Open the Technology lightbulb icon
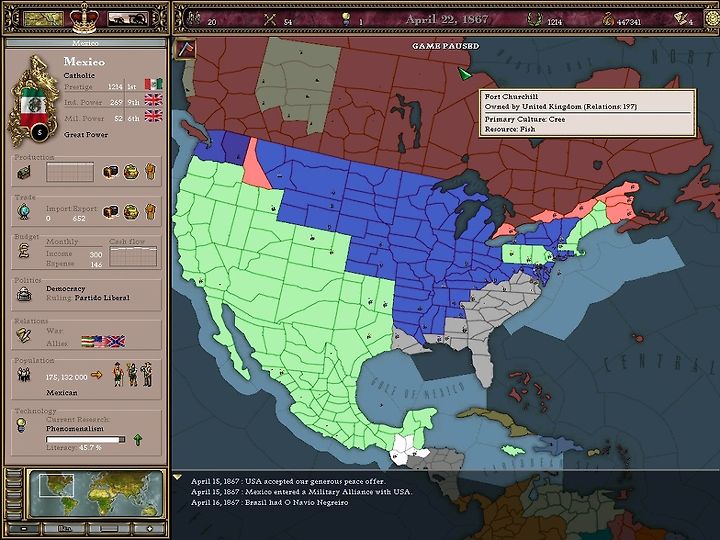This screenshot has width=720, height=540. [x=21, y=425]
